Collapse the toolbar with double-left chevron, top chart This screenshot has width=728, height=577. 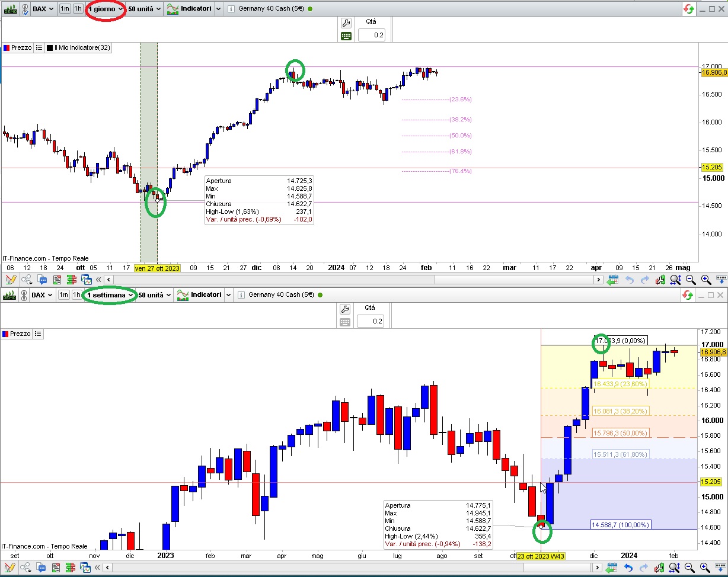click(99, 280)
